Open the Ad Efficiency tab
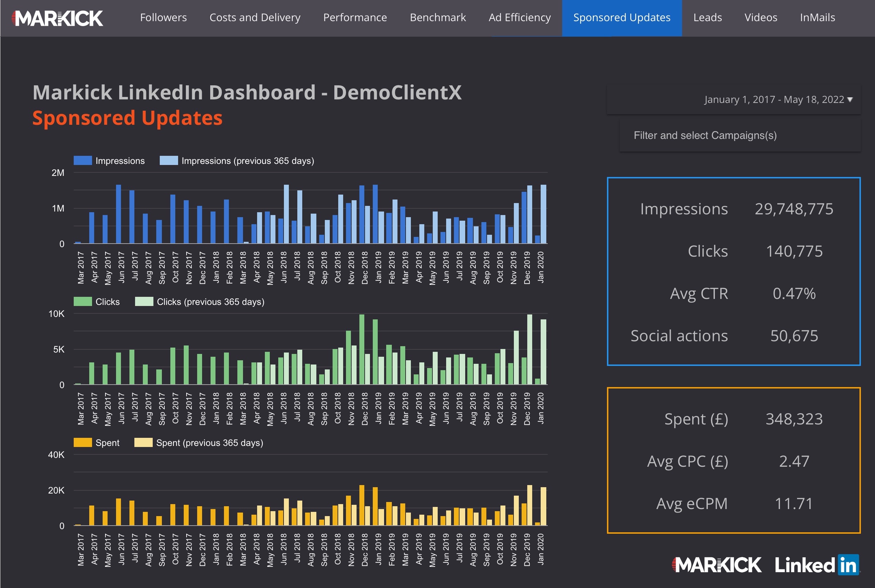 (x=519, y=18)
